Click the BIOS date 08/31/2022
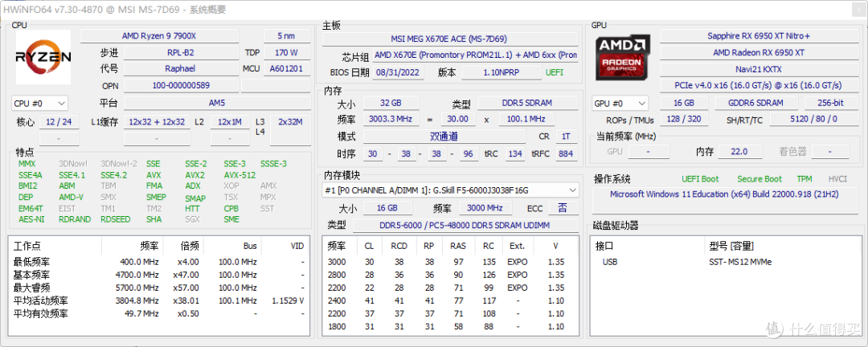The image size is (868, 347). [x=398, y=72]
